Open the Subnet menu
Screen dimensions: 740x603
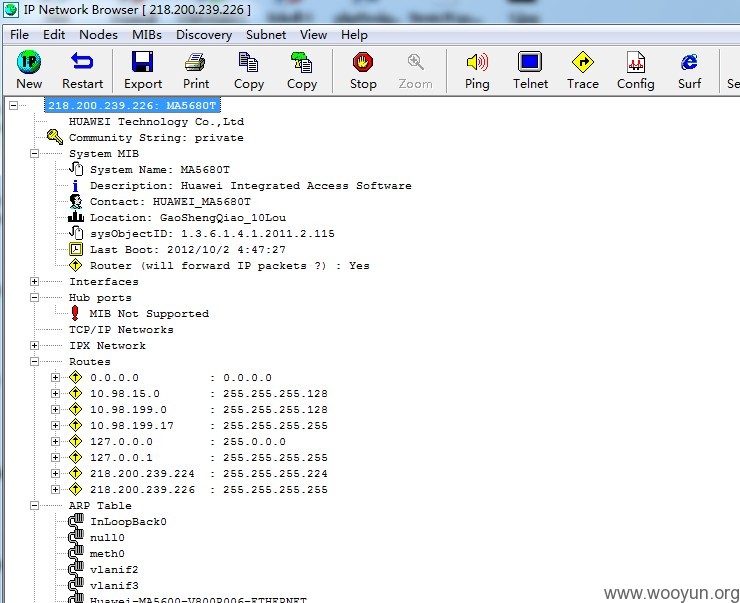pyautogui.click(x=266, y=35)
